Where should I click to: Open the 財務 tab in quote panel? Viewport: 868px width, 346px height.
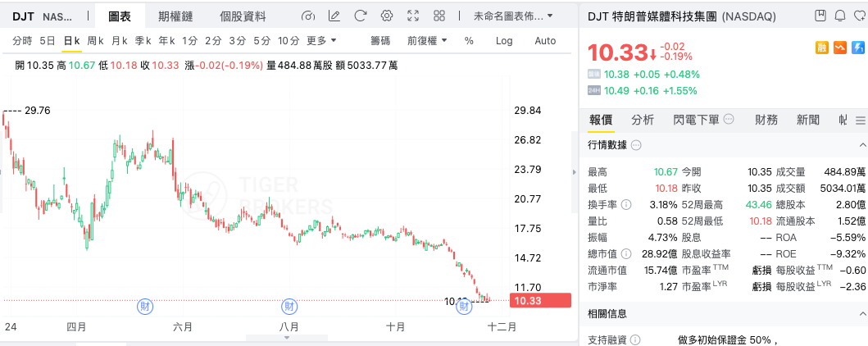coord(766,120)
